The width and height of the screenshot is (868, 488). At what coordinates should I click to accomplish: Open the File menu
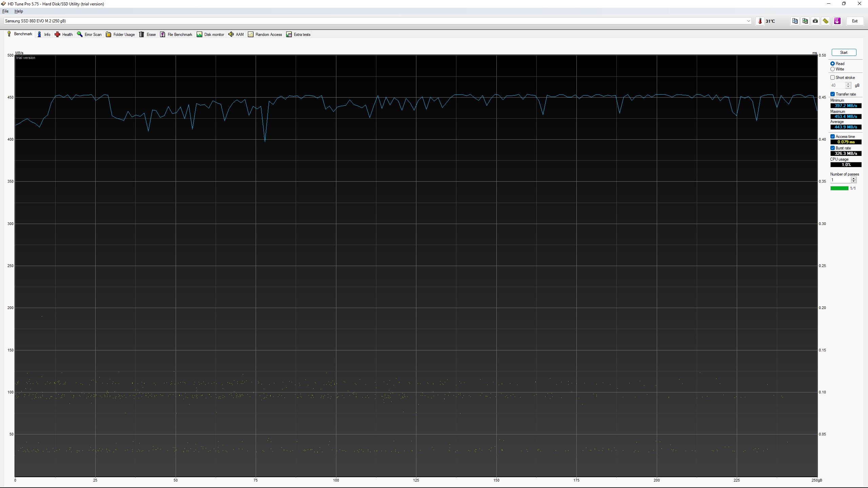(5, 11)
